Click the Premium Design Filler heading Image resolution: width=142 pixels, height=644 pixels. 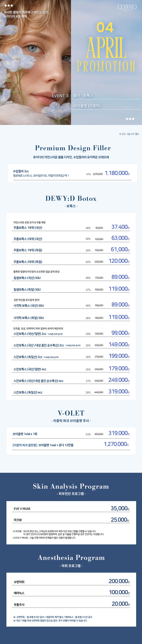point(73,148)
